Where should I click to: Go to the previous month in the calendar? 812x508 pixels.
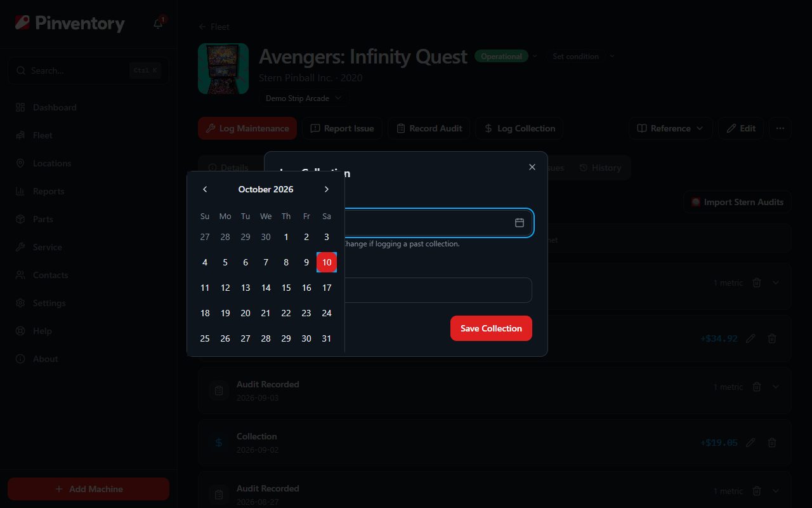[205, 189]
